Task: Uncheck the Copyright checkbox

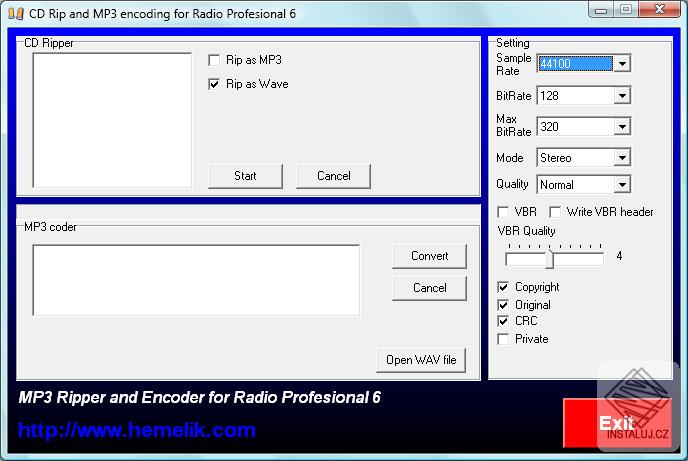Action: coord(503,287)
